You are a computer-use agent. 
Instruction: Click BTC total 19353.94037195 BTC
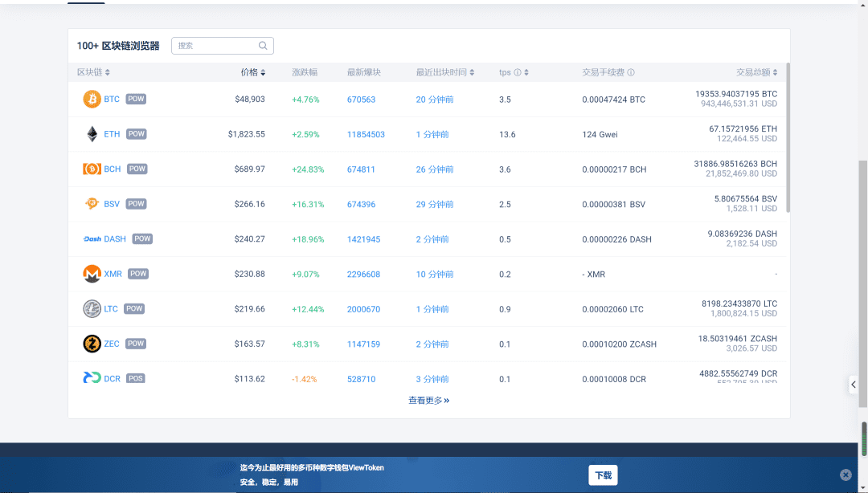pos(736,94)
